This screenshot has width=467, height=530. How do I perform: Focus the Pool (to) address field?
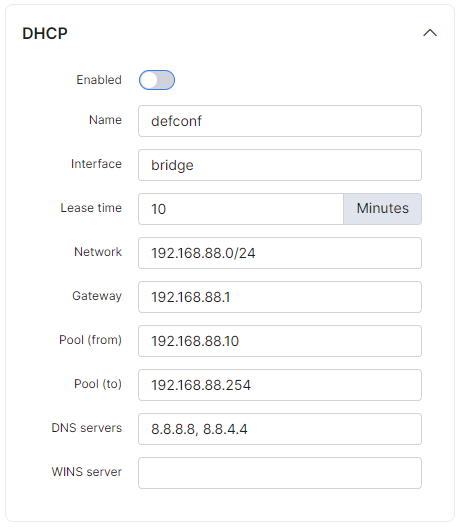tap(280, 385)
